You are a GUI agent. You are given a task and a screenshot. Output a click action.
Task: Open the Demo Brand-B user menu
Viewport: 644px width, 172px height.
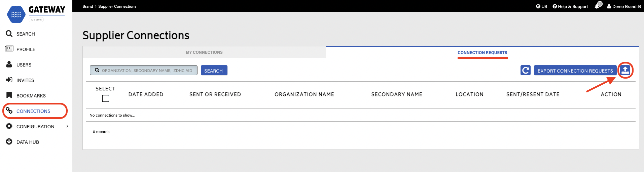624,6
